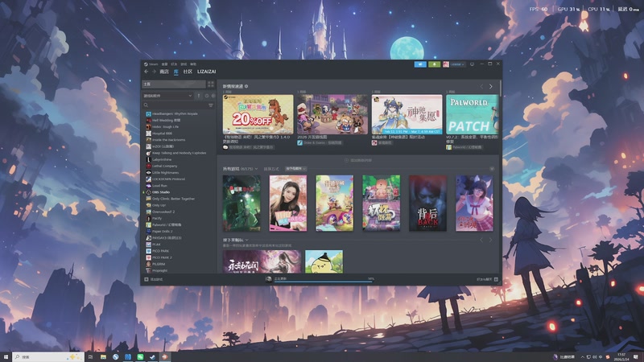Open the 20% OFF news card
The image size is (644, 362).
(258, 114)
